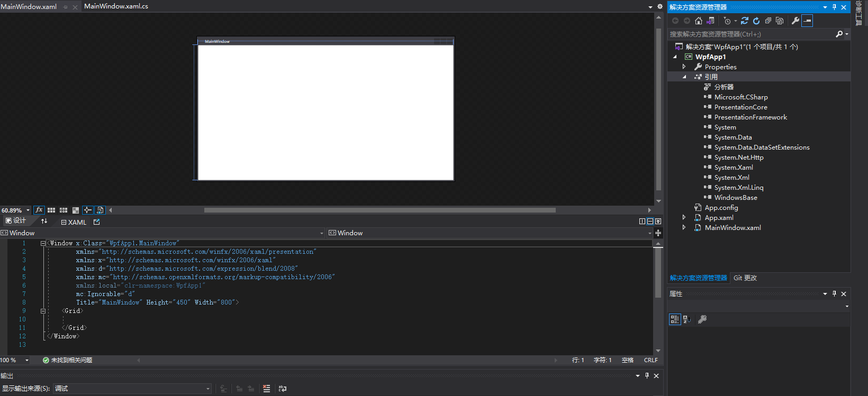Show the designer snap grid
This screenshot has height=396, width=868.
(51, 210)
